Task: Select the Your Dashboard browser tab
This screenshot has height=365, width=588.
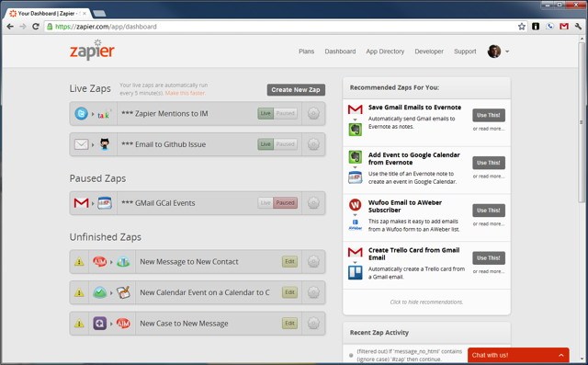Action: [x=48, y=13]
